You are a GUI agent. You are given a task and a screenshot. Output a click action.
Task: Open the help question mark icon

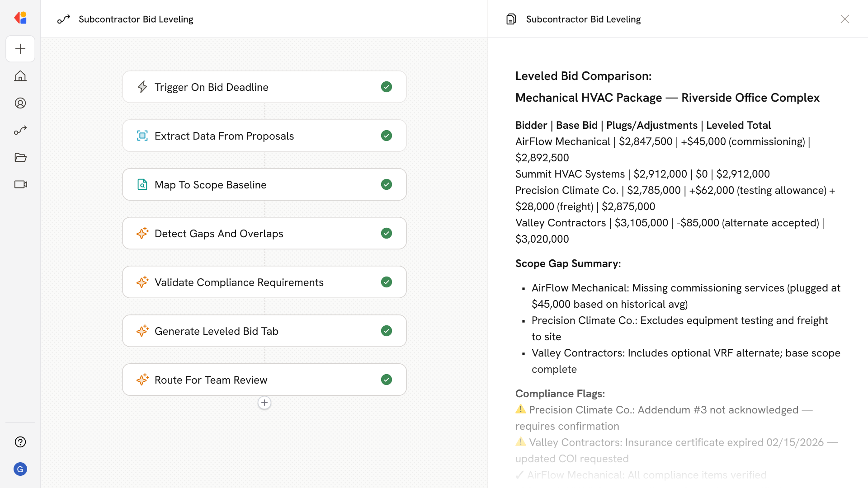20,442
